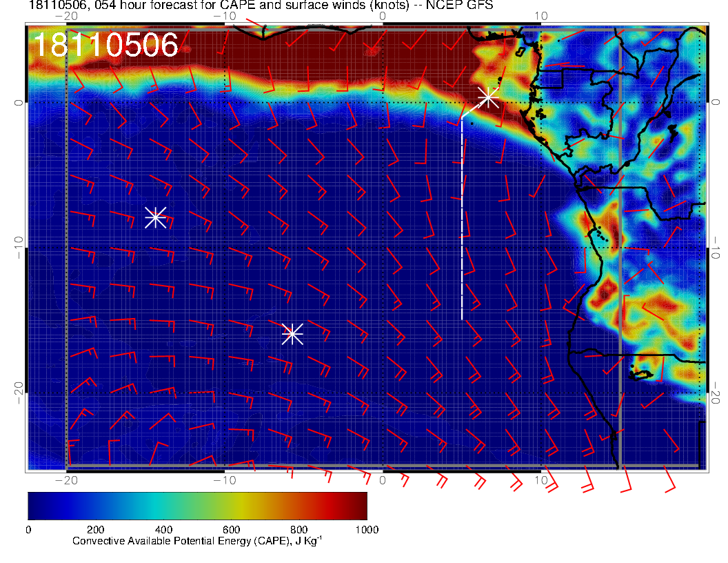Image resolution: width=728 pixels, height=563 pixels.
Task: Click the white asterisk marker near the equator
Action: click(488, 97)
